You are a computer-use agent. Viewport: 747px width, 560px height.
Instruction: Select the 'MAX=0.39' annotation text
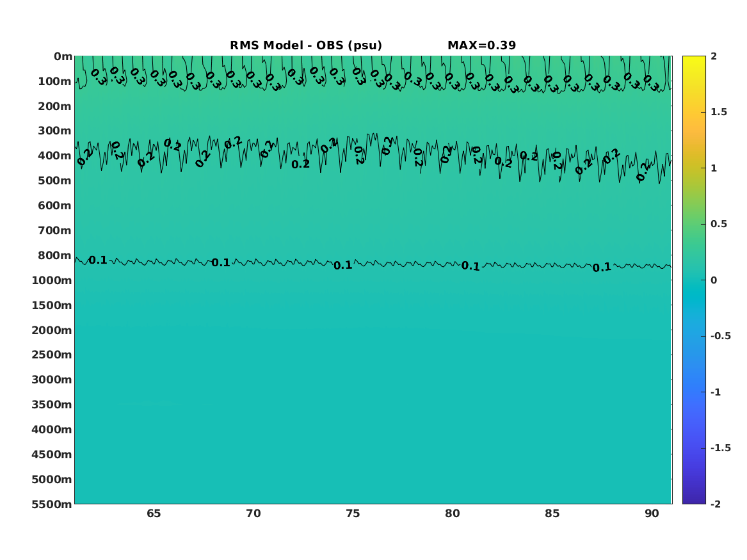(481, 45)
